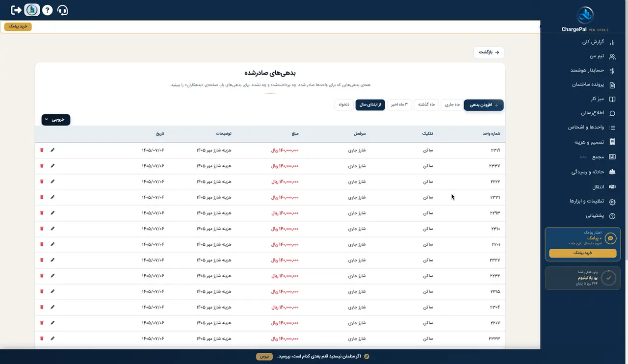Viewport: 628px width, 364px height.
Task: Select the ماه گذشته filter tab
Action: coord(425,105)
